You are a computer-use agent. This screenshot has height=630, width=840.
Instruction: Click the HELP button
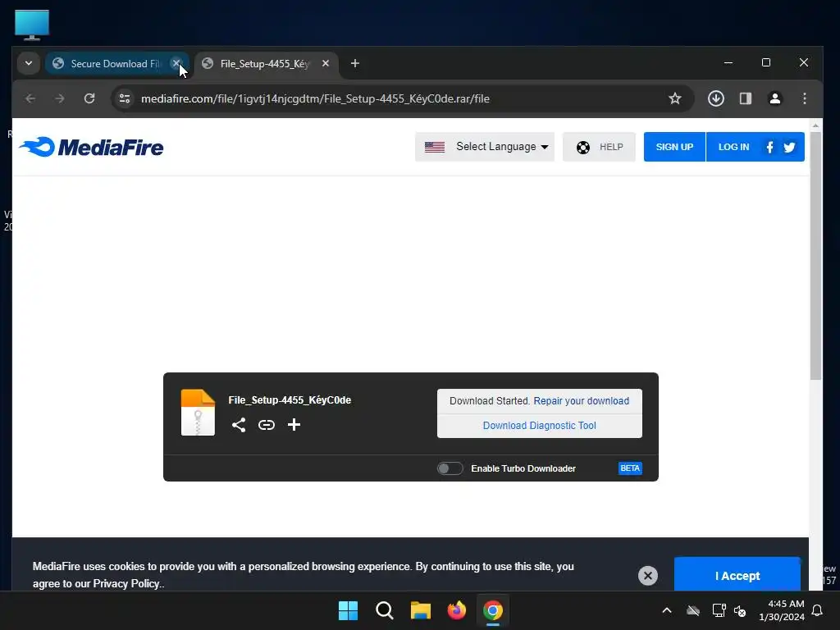click(599, 147)
